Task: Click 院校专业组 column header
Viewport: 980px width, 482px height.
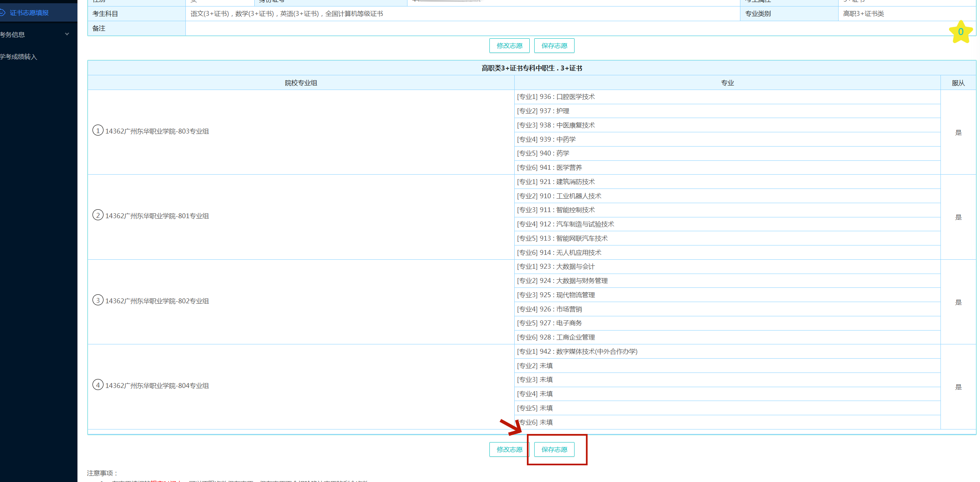Action: [301, 83]
